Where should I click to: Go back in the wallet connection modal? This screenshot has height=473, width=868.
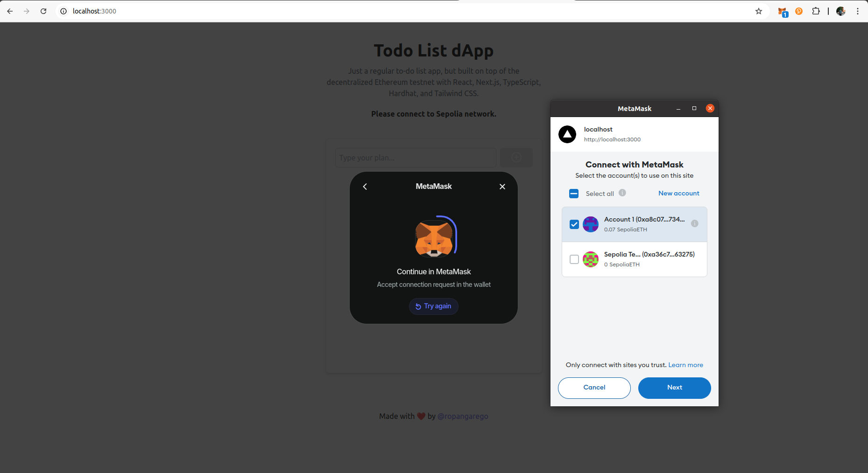click(x=365, y=187)
